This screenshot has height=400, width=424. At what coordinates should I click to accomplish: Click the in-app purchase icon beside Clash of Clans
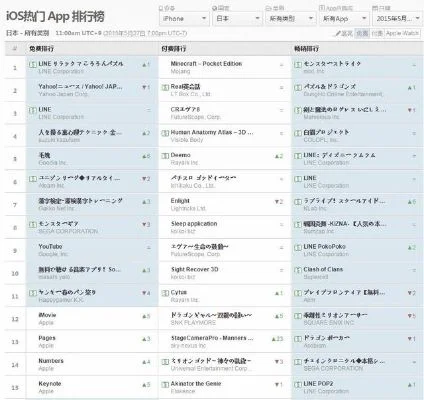(x=298, y=270)
